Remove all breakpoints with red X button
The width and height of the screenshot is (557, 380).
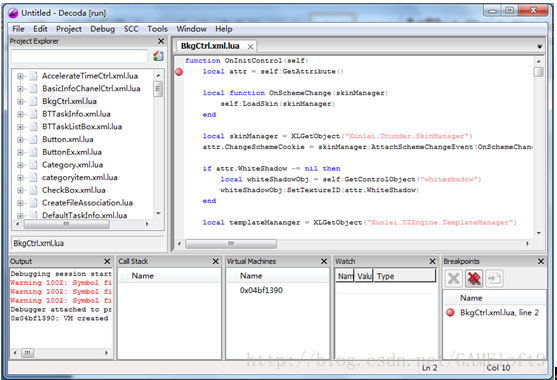click(474, 278)
